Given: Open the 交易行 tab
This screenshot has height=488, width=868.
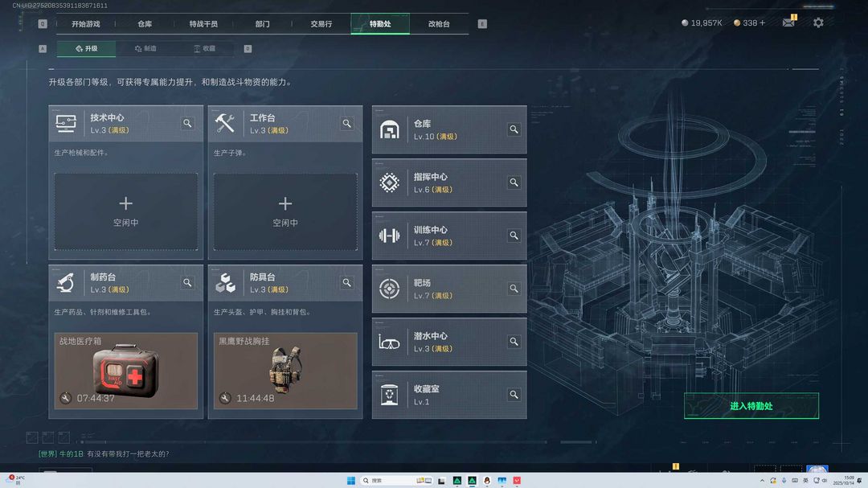Looking at the screenshot, I should click(x=321, y=24).
